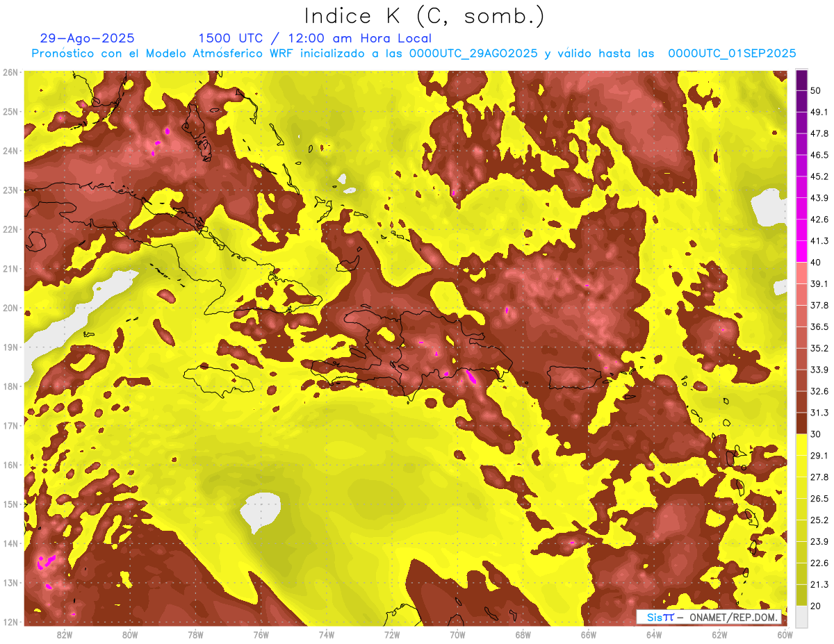834x644 pixels.
Task: Click the longitude label "66W"
Action: (x=588, y=634)
